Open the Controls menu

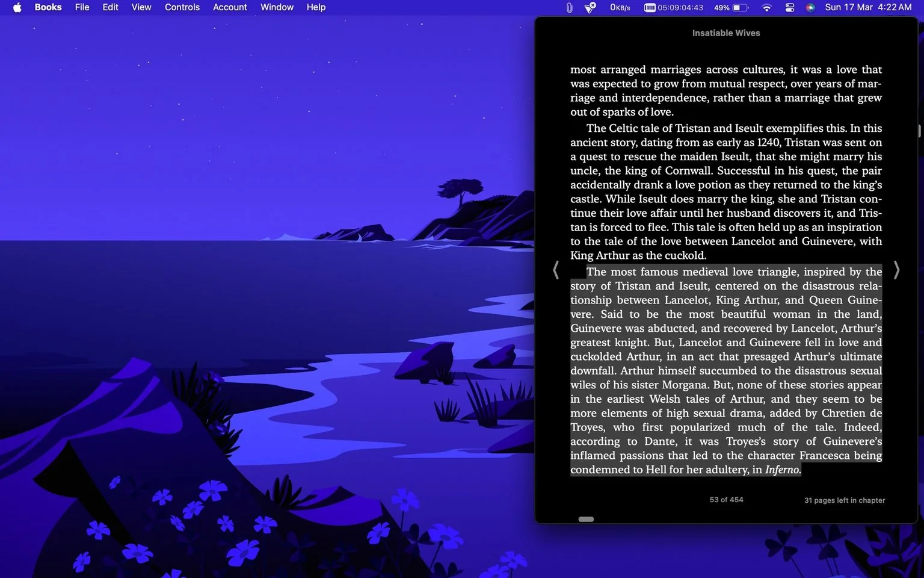click(x=182, y=7)
